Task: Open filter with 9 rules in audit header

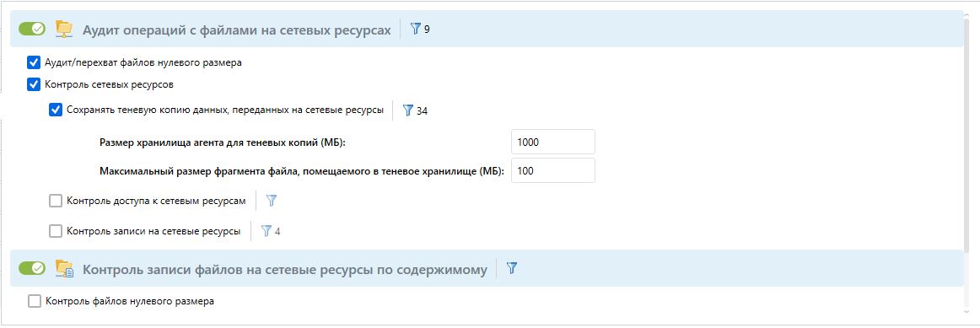Action: 419,29
